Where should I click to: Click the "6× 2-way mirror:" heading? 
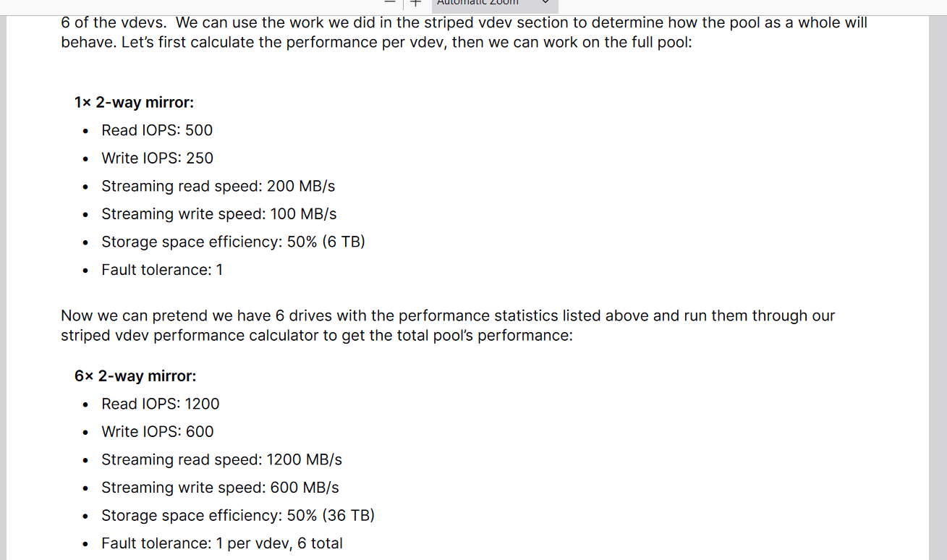click(135, 376)
